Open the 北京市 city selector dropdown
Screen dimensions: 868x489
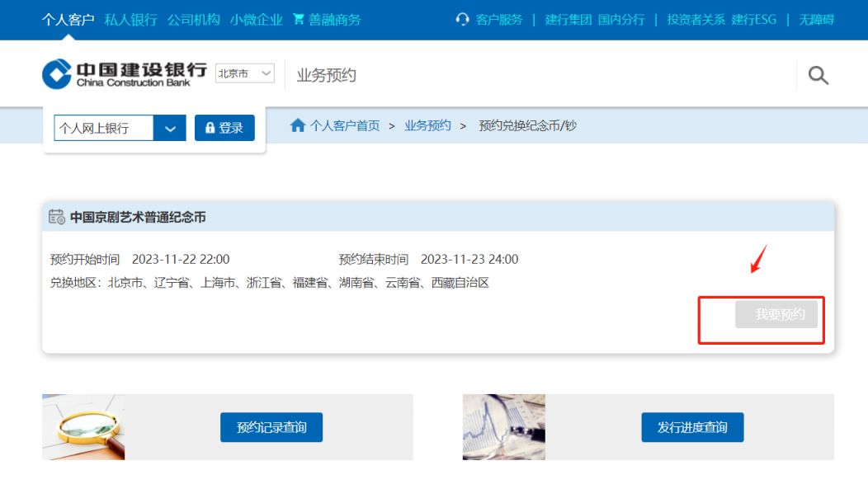point(244,73)
